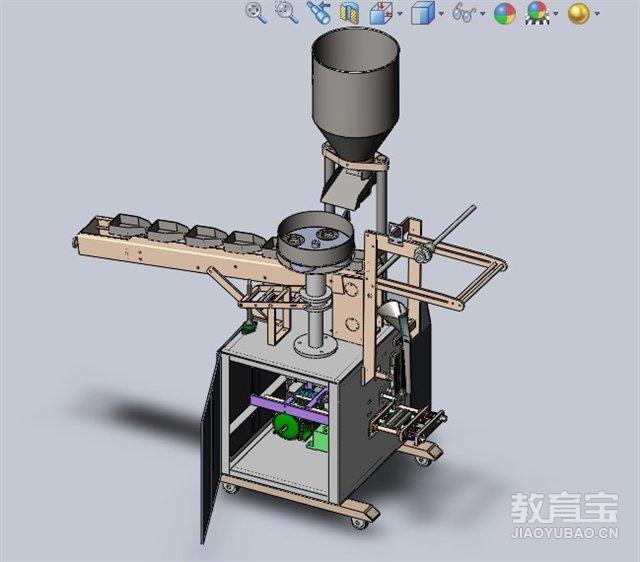The image size is (640, 562).
Task: Toggle the Section View tool
Action: (x=349, y=13)
